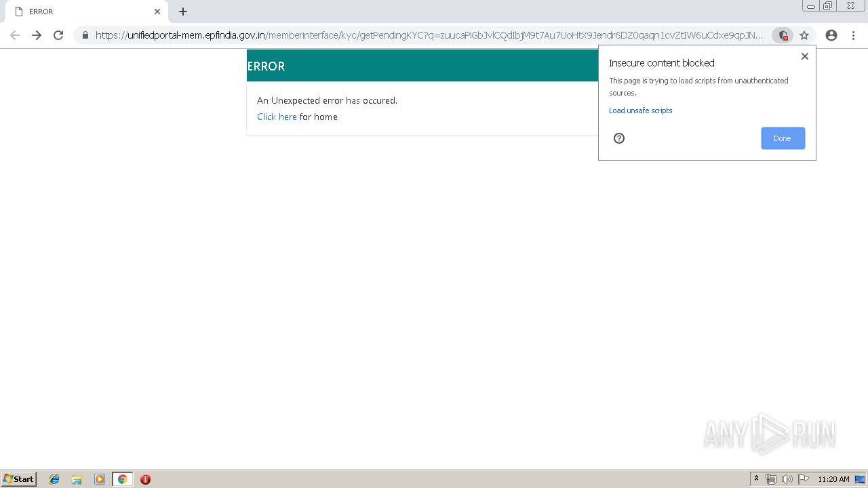Click the 11:20 AM clock
This screenshot has height=488, width=868.
point(833,479)
